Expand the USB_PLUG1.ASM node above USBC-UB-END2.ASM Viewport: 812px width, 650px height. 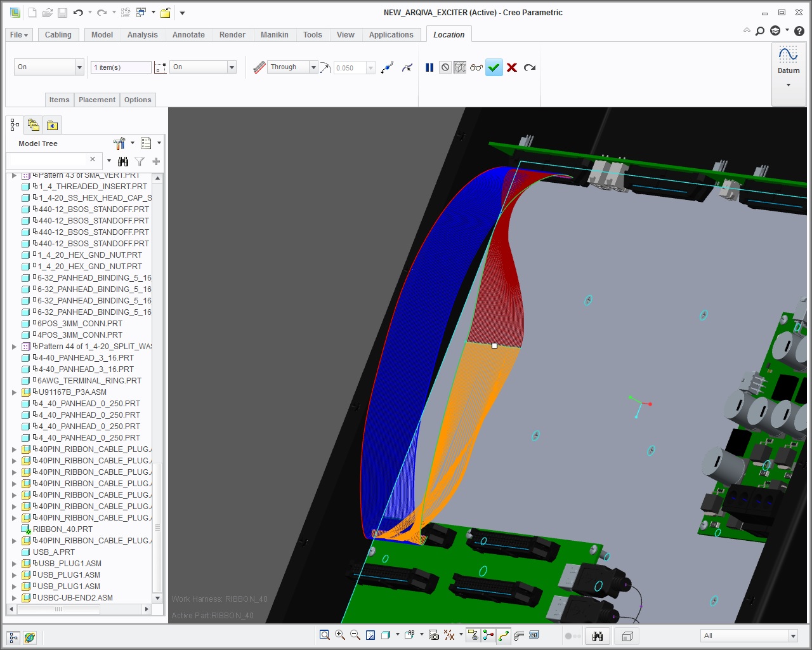tap(14, 587)
